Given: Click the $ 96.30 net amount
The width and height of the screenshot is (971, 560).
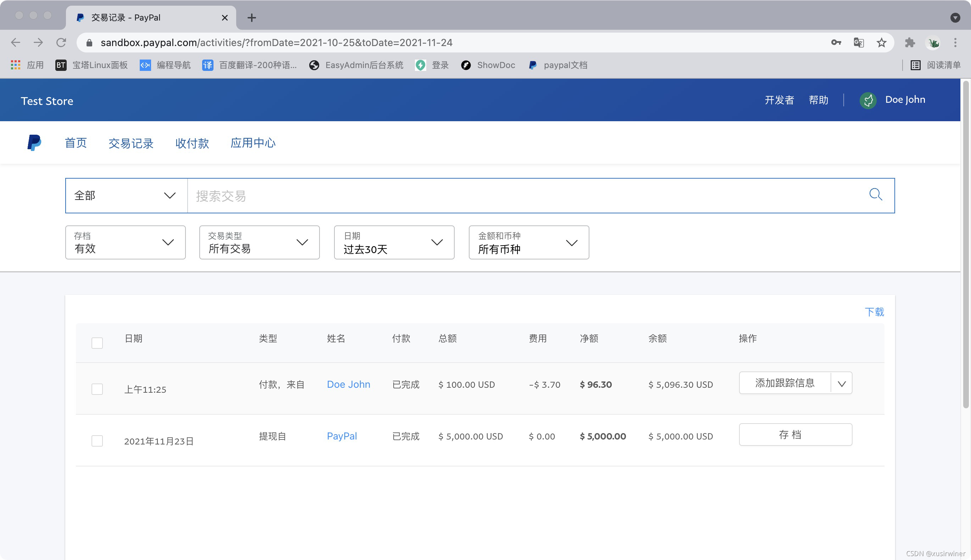Looking at the screenshot, I should pyautogui.click(x=596, y=384).
